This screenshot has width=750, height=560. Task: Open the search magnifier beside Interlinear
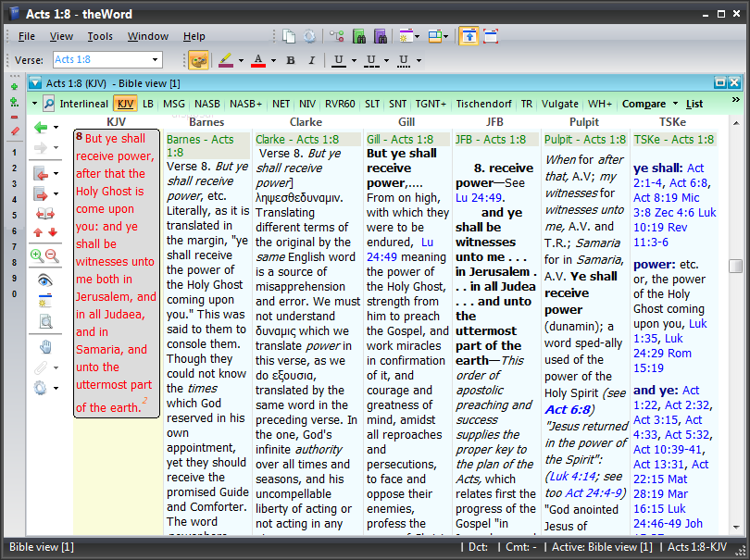(x=49, y=104)
